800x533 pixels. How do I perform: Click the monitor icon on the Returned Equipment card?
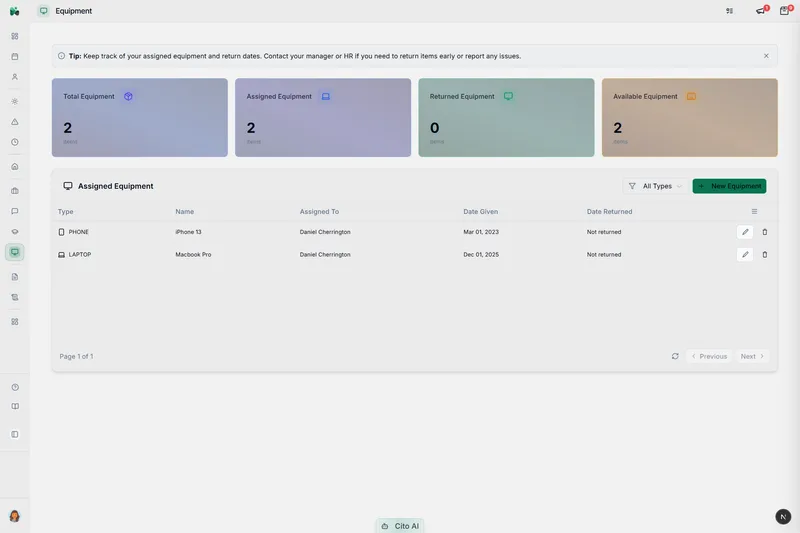click(508, 96)
